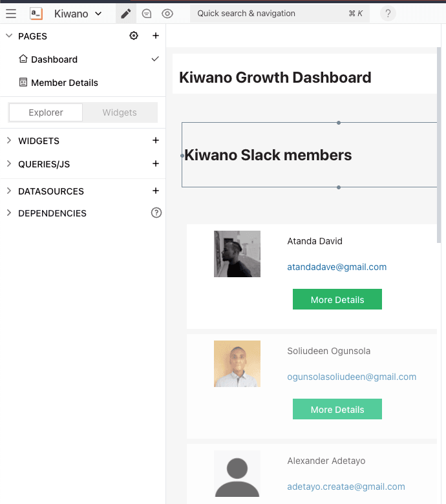Viewport: 446px width, 504px height.
Task: Click More Details for Atanda David
Action: pos(337,300)
